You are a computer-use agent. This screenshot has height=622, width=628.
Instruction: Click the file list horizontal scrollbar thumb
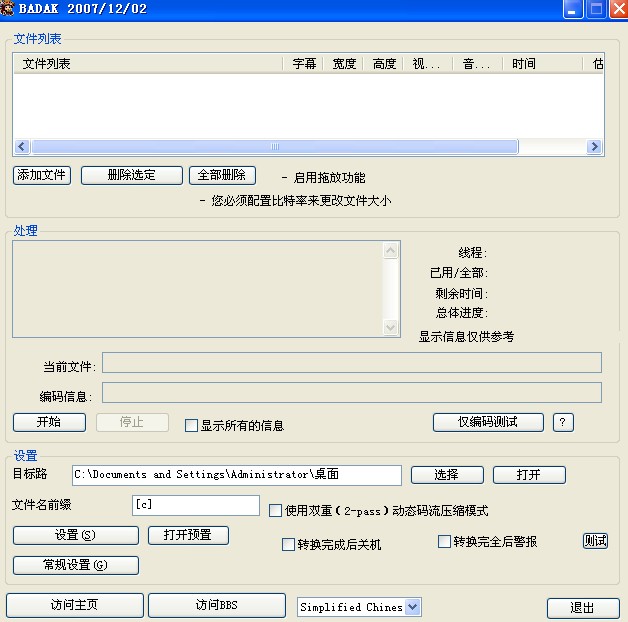pyautogui.click(x=275, y=146)
